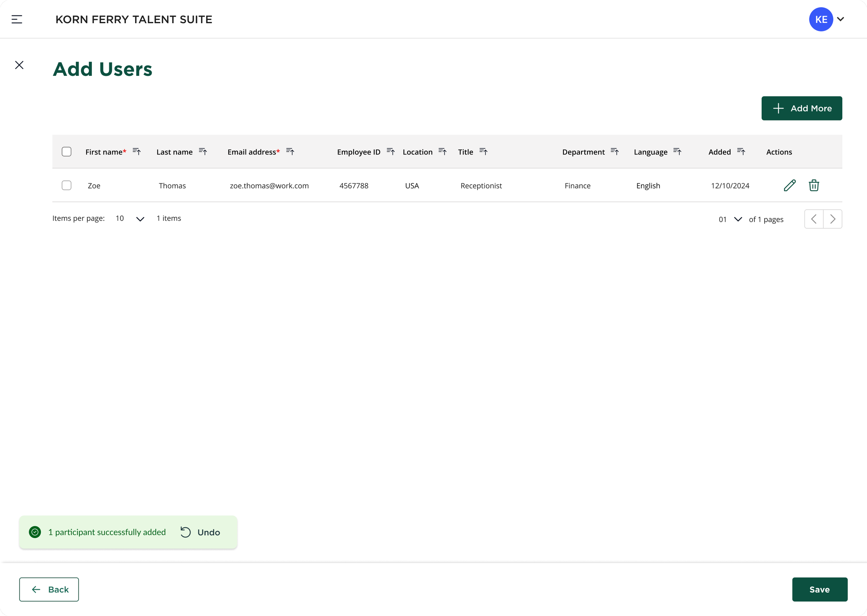Image resolution: width=867 pixels, height=616 pixels.
Task: Delete Zoe Thomas with trash icon
Action: click(x=814, y=185)
